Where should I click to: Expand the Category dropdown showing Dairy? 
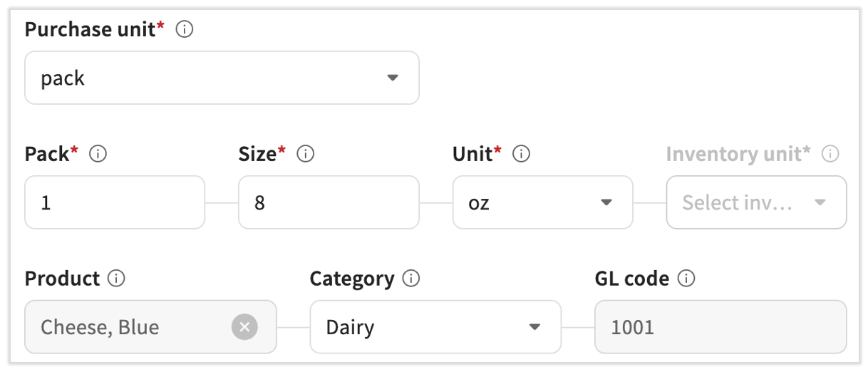435,327
